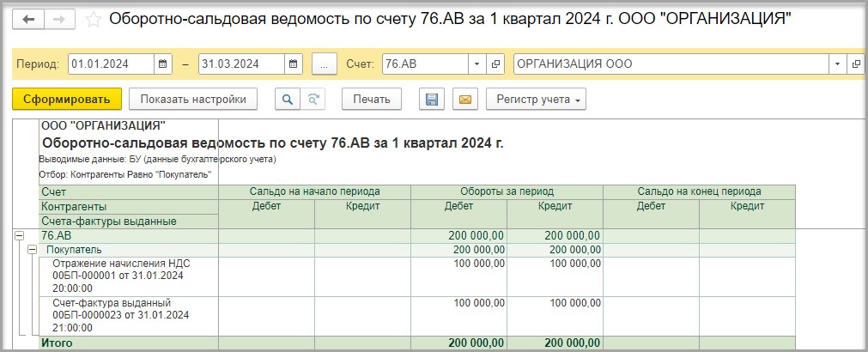The image size is (868, 352).
Task: Click Обороты за период header
Action: [x=507, y=192]
